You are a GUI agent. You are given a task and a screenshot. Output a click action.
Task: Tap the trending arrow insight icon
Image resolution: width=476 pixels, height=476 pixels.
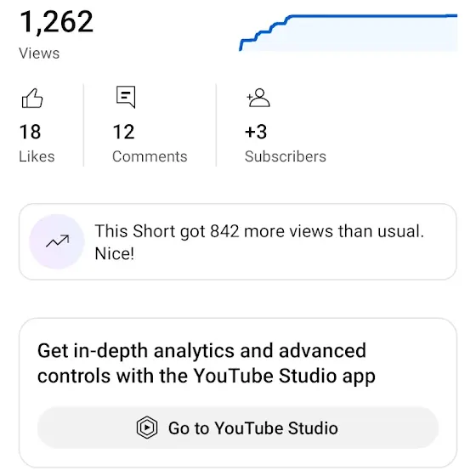[57, 241]
